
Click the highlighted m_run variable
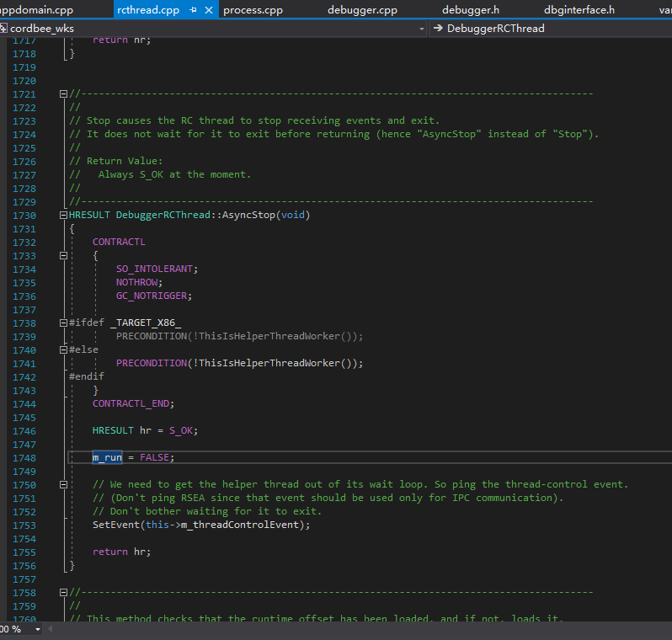tap(107, 457)
